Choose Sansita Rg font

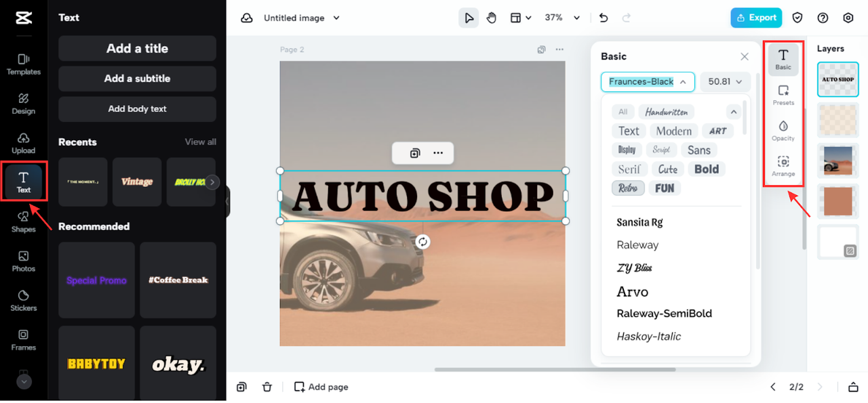[x=639, y=222]
